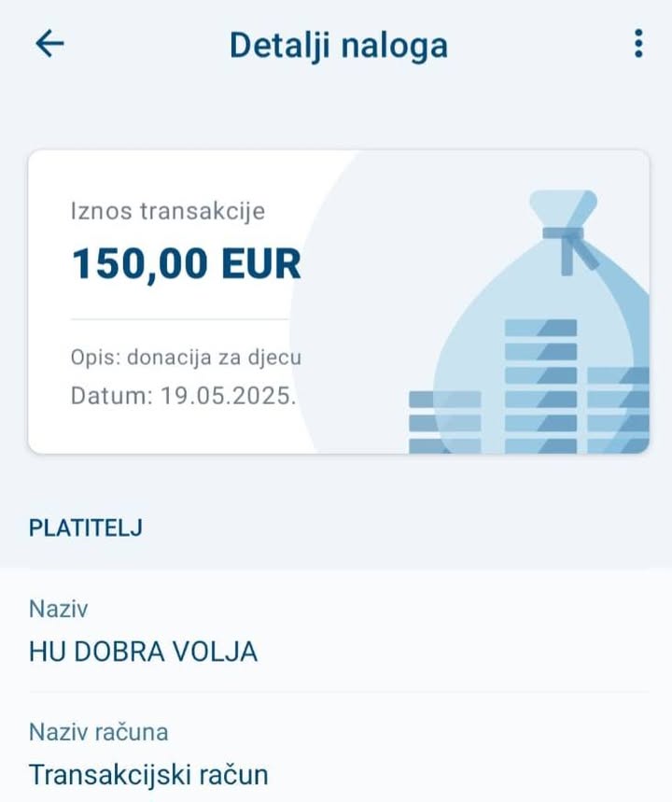Select the Naziv računa label
Viewport: 672px width, 802px height.
(x=98, y=732)
